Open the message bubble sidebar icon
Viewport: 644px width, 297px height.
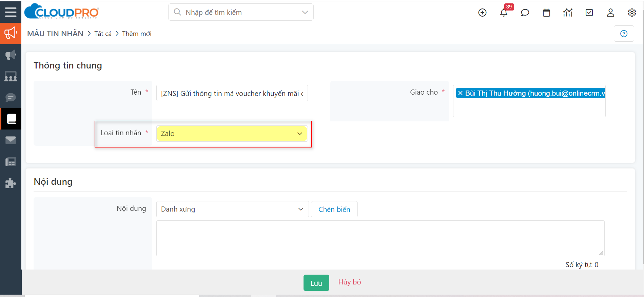(x=11, y=98)
